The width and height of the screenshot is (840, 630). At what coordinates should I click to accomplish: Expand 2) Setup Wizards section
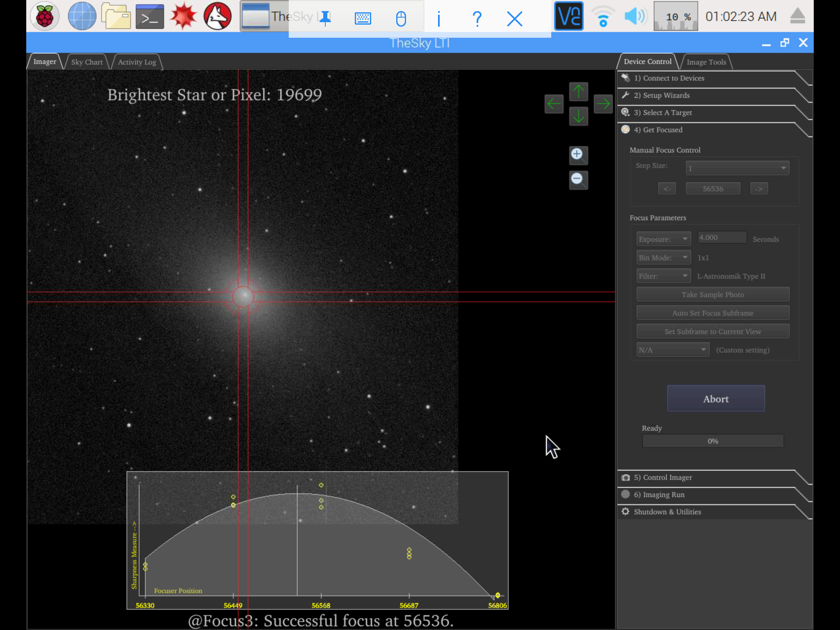click(x=714, y=96)
